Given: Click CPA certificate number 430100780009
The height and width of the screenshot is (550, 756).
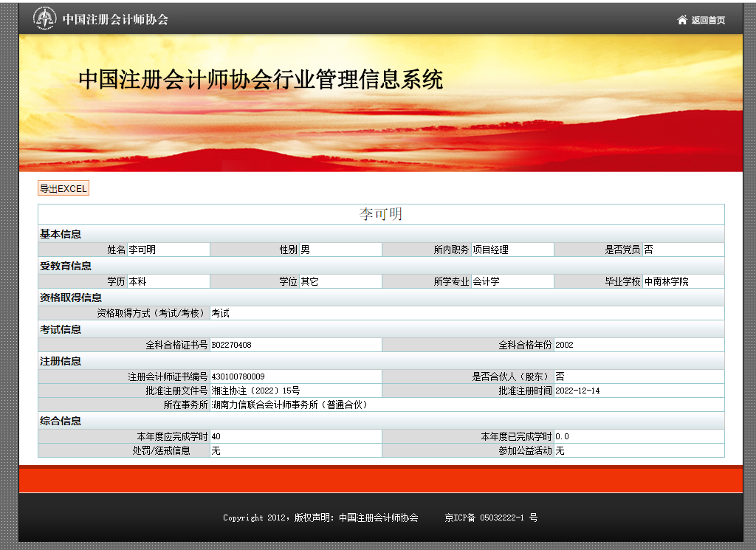Looking at the screenshot, I should pos(238,377).
